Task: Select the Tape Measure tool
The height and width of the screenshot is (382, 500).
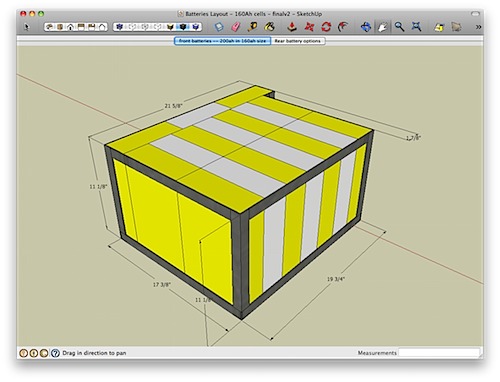Action: [x=253, y=27]
